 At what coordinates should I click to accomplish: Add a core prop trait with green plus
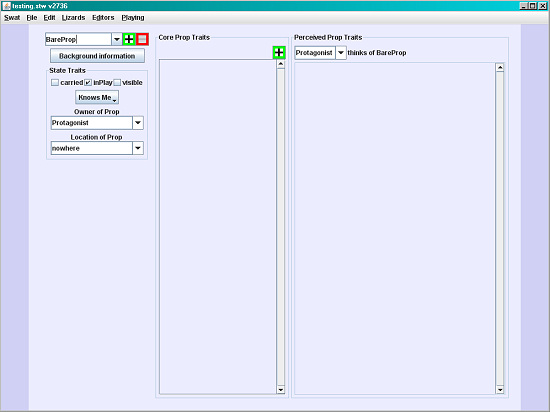coord(279,53)
